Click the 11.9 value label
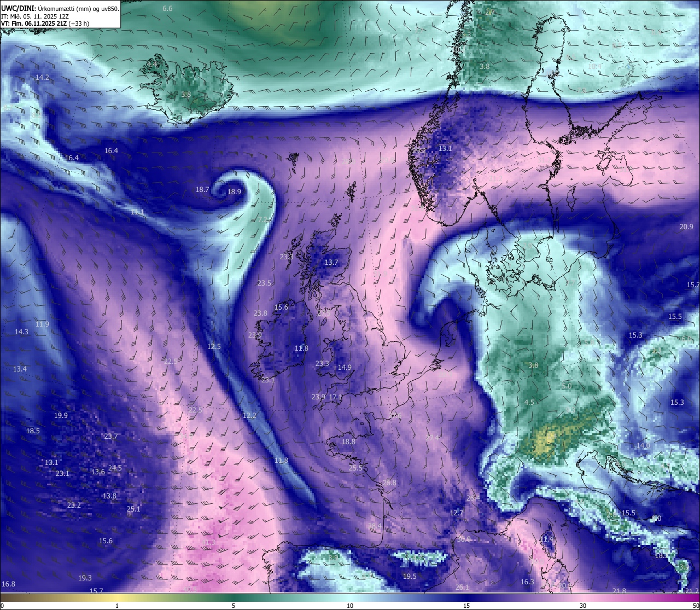Image resolution: width=700 pixels, height=610 pixels. tap(42, 324)
